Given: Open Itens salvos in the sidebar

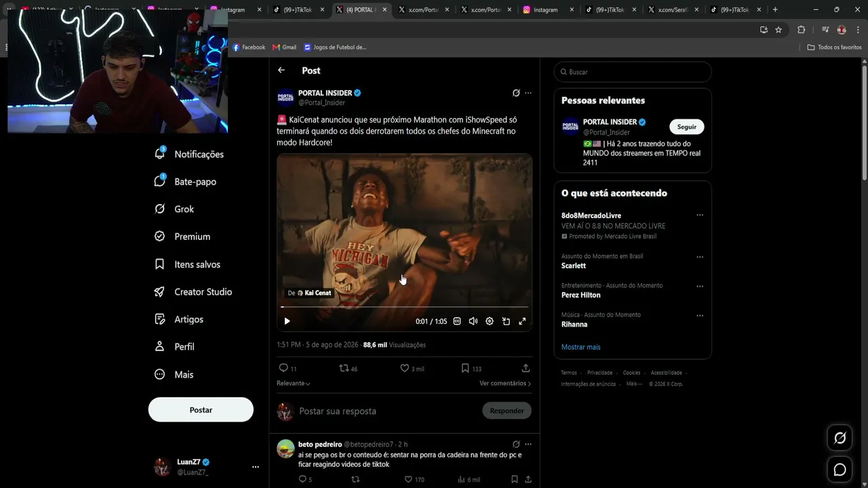Looking at the screenshot, I should (x=188, y=264).
